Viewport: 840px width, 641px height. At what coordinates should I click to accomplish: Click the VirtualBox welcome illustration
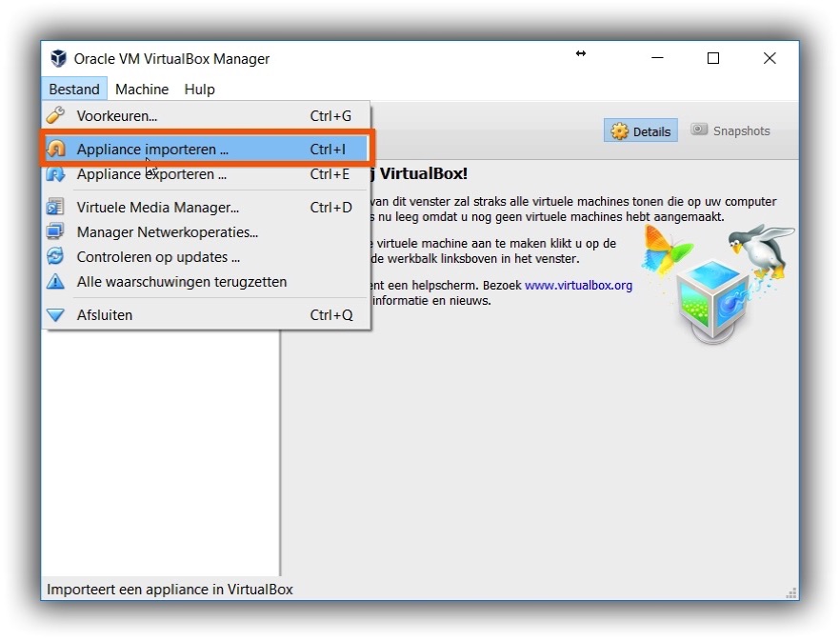pyautogui.click(x=717, y=284)
